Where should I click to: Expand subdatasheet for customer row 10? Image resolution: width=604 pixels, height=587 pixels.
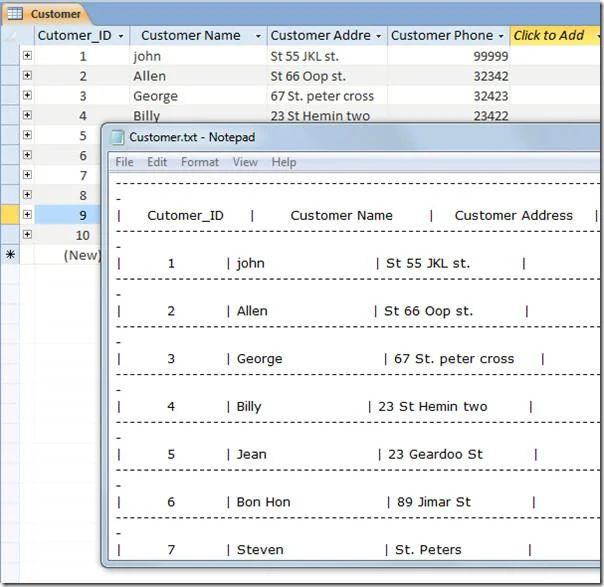point(27,234)
